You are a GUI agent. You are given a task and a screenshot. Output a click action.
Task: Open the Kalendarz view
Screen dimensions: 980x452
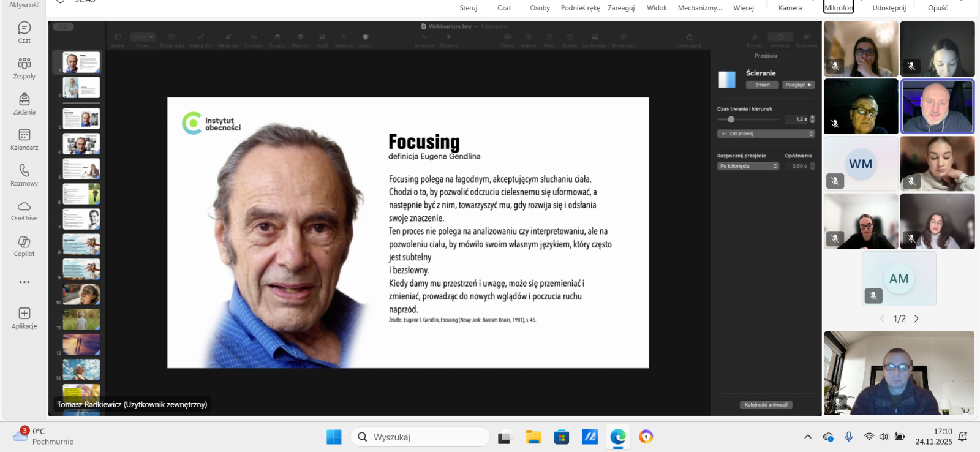coord(24,139)
